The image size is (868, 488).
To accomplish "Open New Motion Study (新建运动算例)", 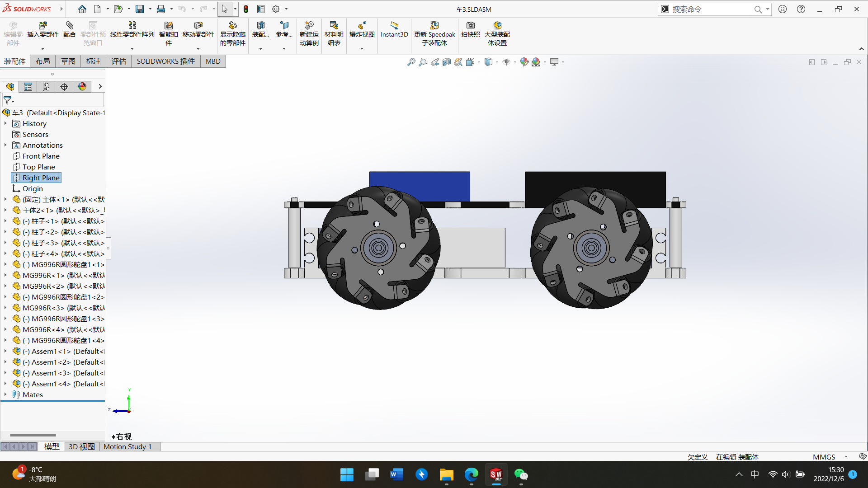I will coord(309,33).
